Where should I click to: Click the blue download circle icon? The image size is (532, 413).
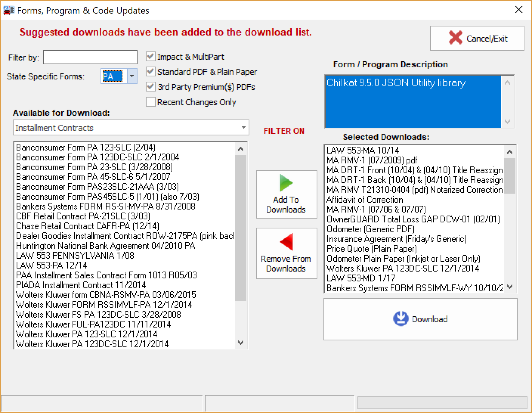[x=401, y=319]
